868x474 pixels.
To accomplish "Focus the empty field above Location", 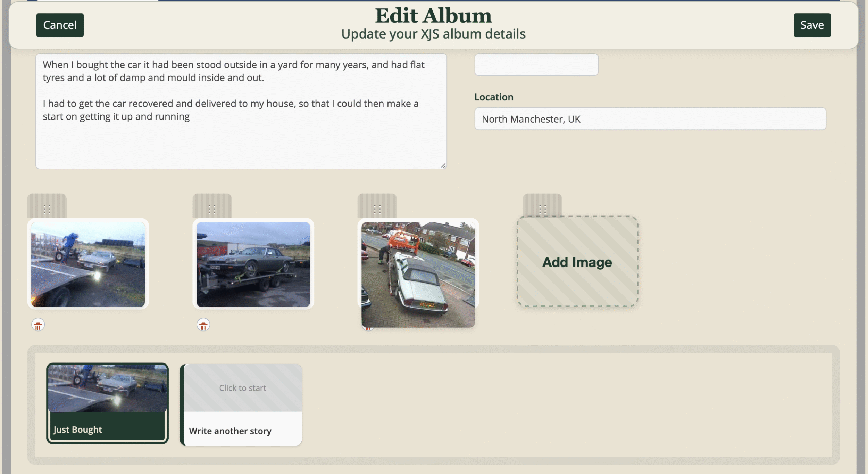I will tap(536, 65).
